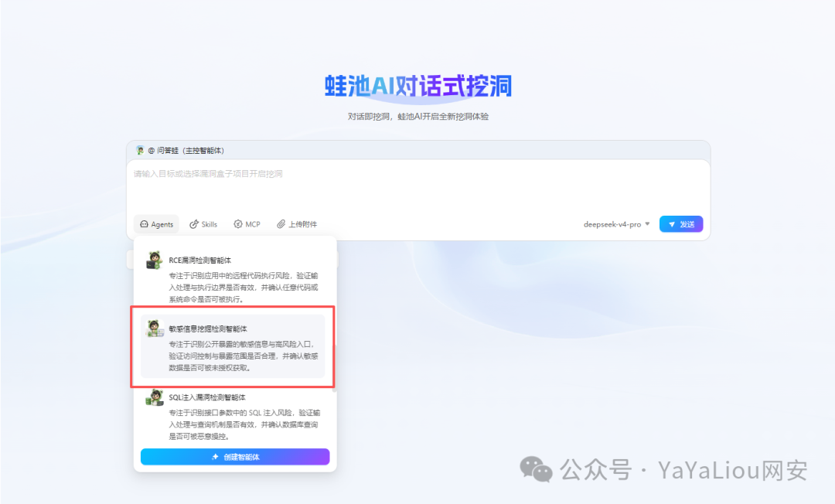
Task: Click the sparkle icon on 创建智能体 button
Action: click(215, 457)
